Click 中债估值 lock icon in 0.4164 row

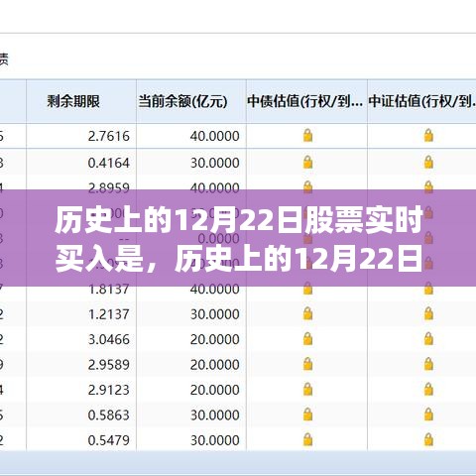click(307, 163)
